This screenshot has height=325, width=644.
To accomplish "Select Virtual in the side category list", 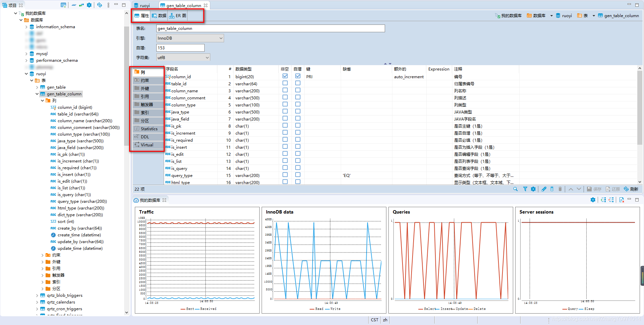I will point(148,145).
